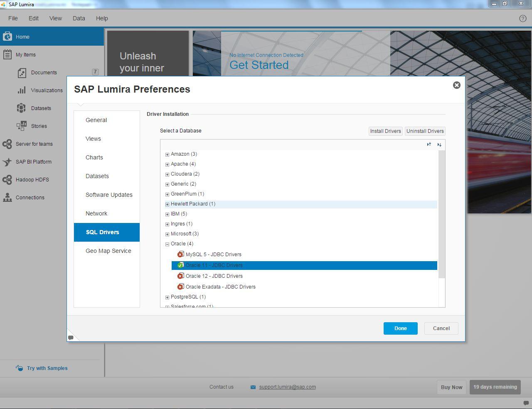Click the email envelope icon

pyautogui.click(x=253, y=387)
